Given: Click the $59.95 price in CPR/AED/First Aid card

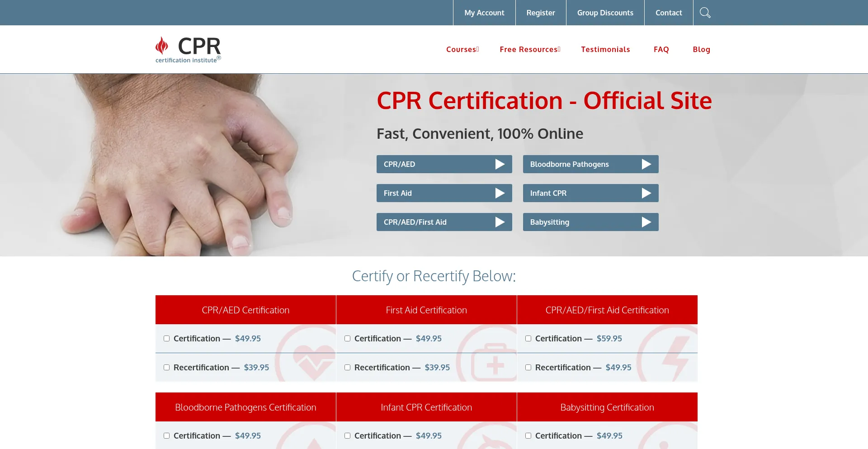Looking at the screenshot, I should [x=609, y=339].
